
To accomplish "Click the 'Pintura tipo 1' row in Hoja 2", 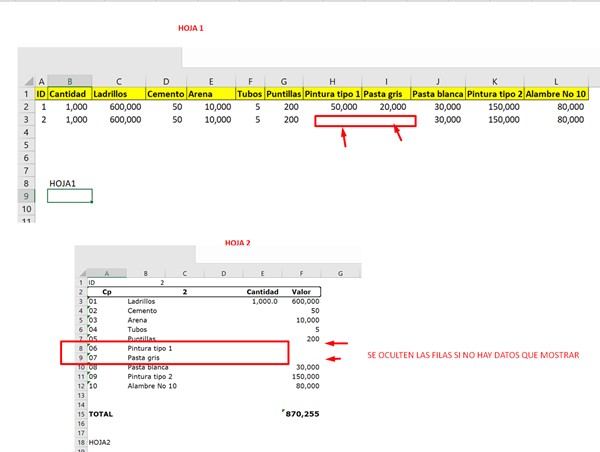I will [x=150, y=348].
